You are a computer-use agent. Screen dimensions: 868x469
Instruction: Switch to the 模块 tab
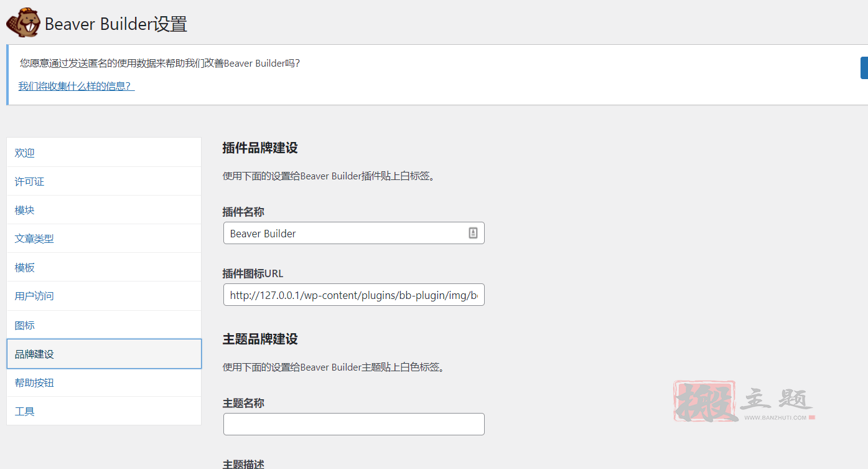(x=104, y=210)
